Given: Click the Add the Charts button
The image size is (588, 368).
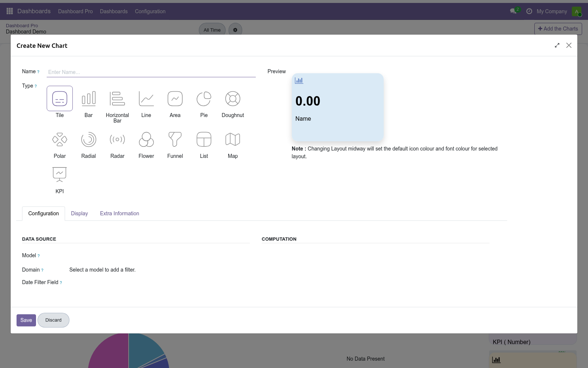Looking at the screenshot, I should 558,29.
